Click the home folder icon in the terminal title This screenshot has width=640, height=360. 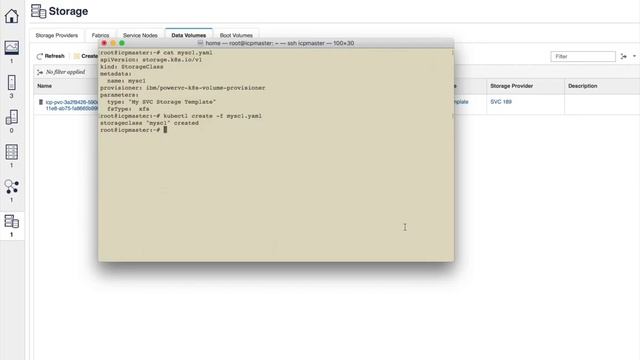pyautogui.click(x=200, y=43)
